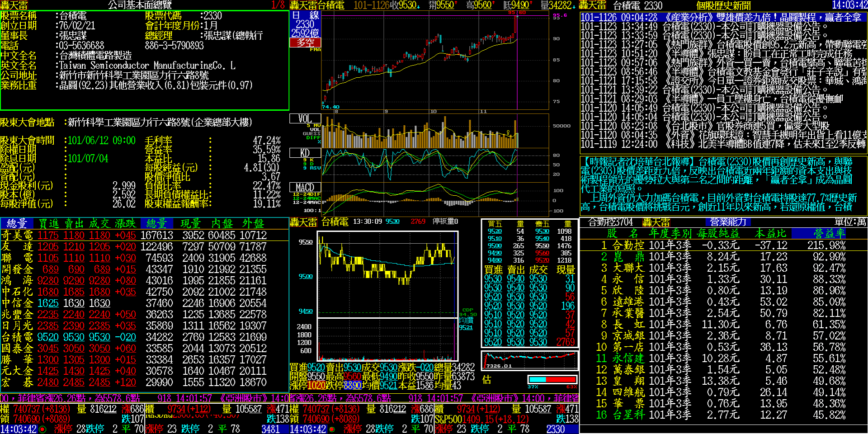868x434 pixels.
Task: Select the 元大金 row in the stock list
Action: [x=144, y=371]
